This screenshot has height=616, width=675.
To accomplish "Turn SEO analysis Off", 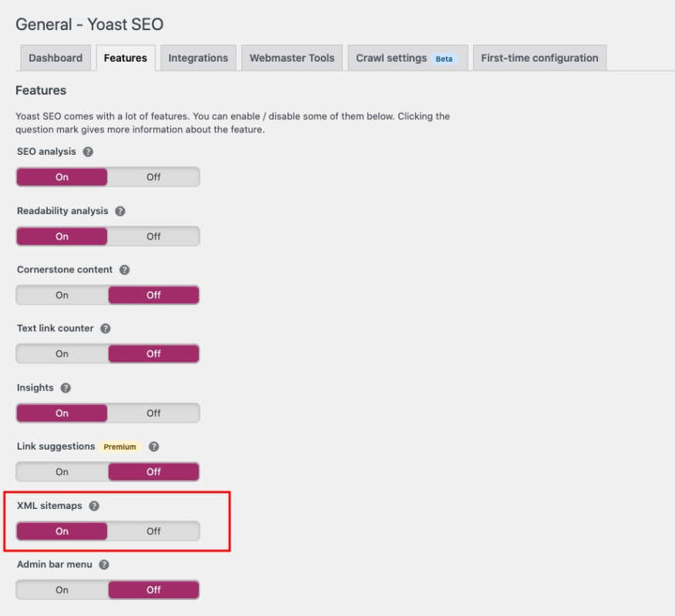I will click(153, 177).
